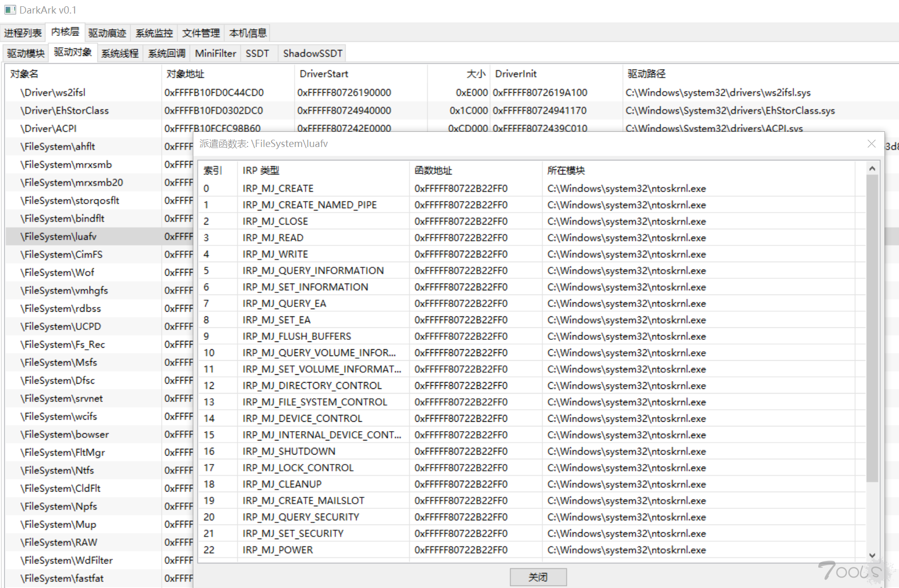Open the ShadowSSDT sub-tab
The width and height of the screenshot is (899, 588).
[312, 53]
